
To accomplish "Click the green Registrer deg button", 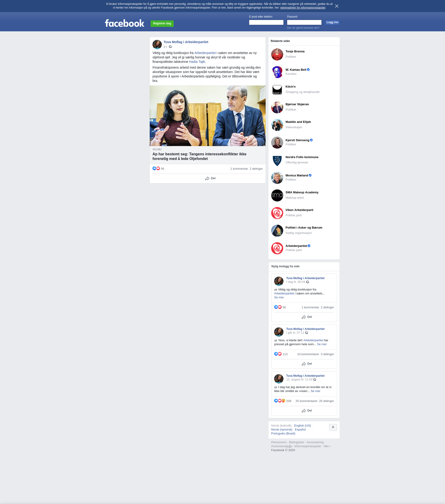I will point(162,23).
